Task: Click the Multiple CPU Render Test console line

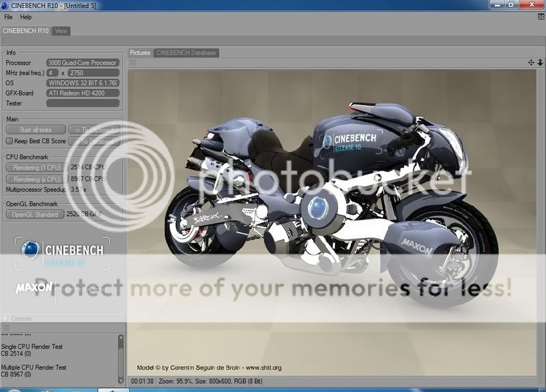Action: pos(33,367)
